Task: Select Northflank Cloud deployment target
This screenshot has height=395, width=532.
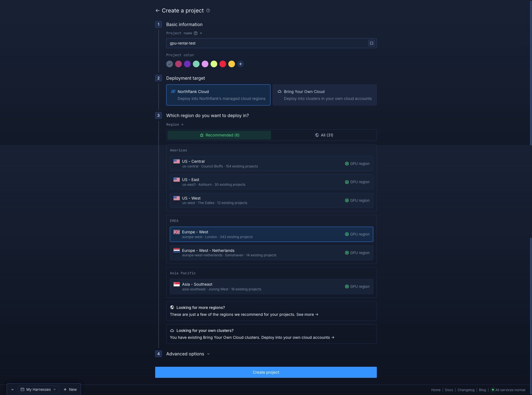Action: (x=218, y=95)
